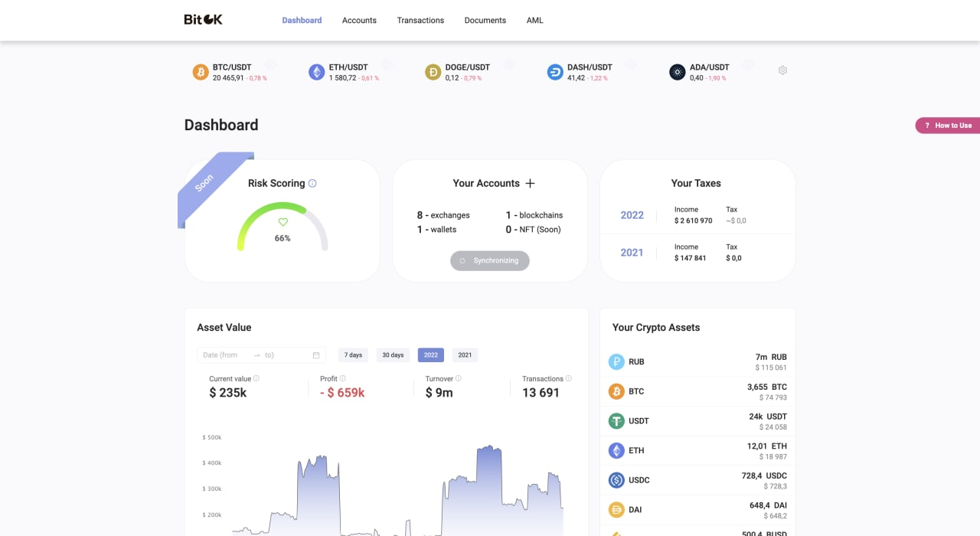Open the Dashboard tab
This screenshot has height=536, width=980.
point(302,20)
